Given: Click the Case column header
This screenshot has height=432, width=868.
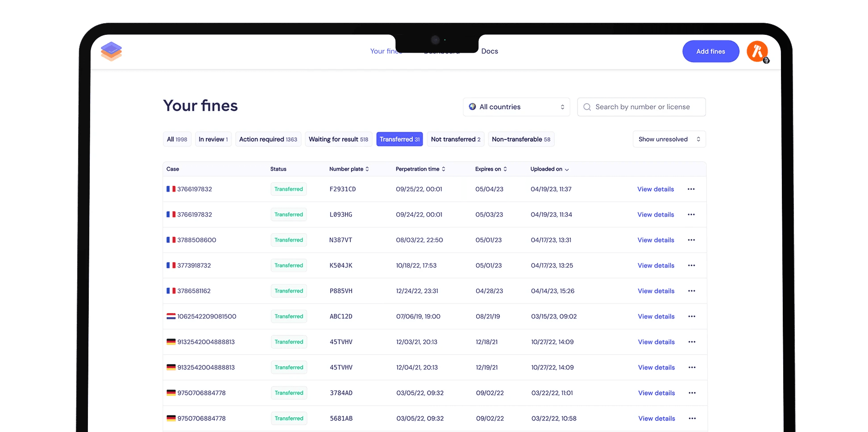Looking at the screenshot, I should 173,169.
